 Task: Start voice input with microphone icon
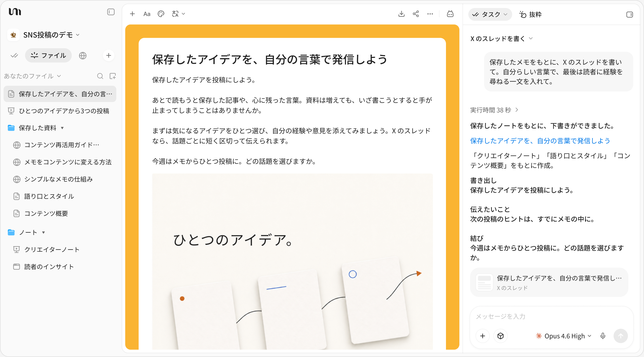tap(603, 336)
